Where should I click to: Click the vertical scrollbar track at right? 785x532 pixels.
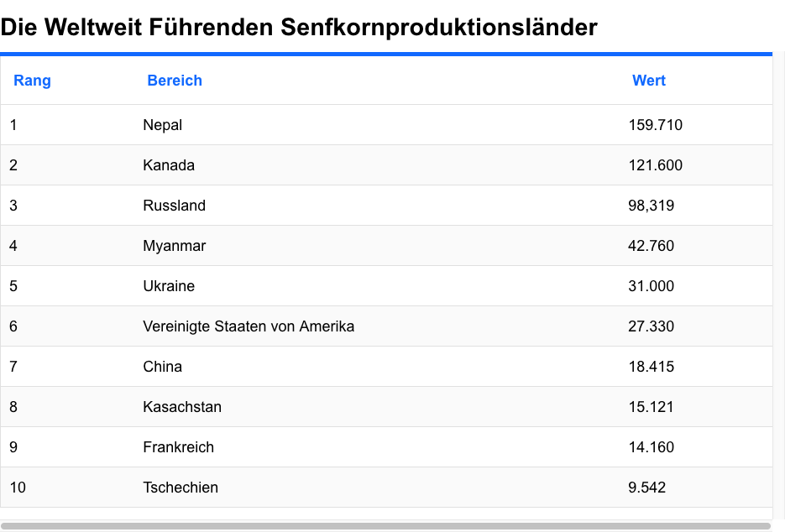point(778,285)
